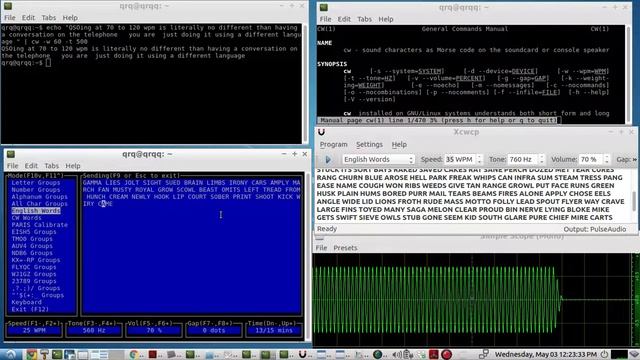Click the Speed 35 WPM field

[460, 159]
